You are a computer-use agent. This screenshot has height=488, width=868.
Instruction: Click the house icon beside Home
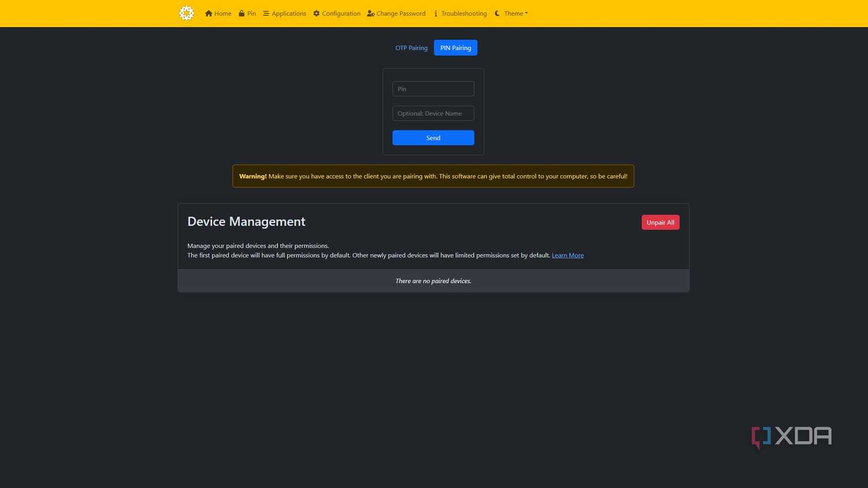click(209, 13)
